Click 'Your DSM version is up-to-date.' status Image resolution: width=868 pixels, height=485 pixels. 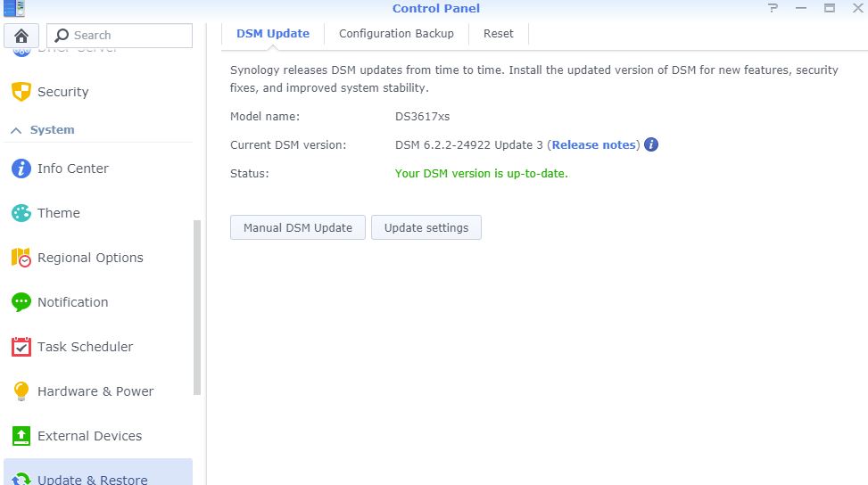pyautogui.click(x=482, y=174)
